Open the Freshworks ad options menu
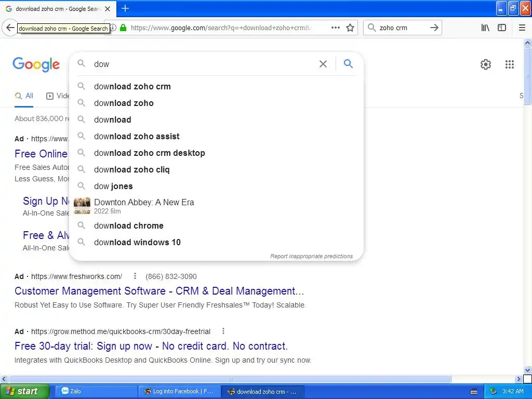The height and width of the screenshot is (399, 532). [135, 276]
